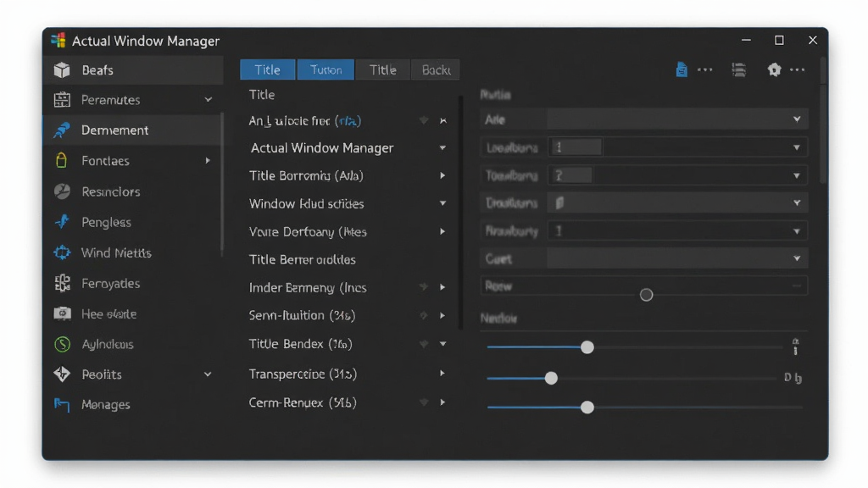Expand the Senn-Ituıition row arrow
Screen dimensions: 868x488
[442, 315]
